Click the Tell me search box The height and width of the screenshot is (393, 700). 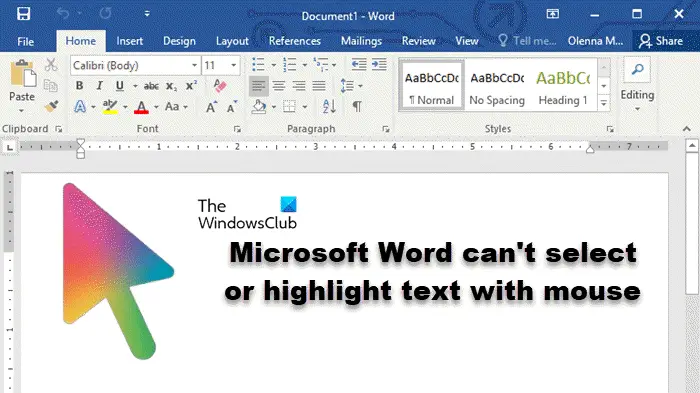(x=527, y=41)
